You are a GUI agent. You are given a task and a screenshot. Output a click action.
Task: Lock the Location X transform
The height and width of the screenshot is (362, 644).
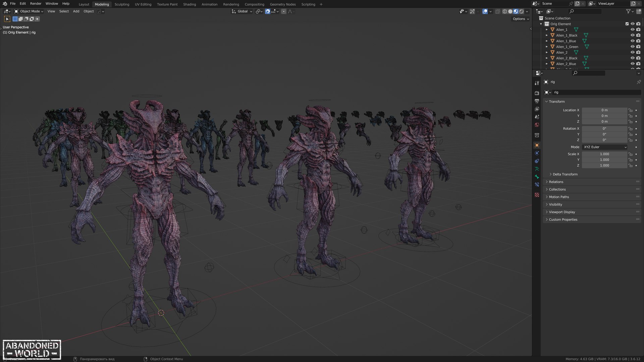[x=630, y=110]
